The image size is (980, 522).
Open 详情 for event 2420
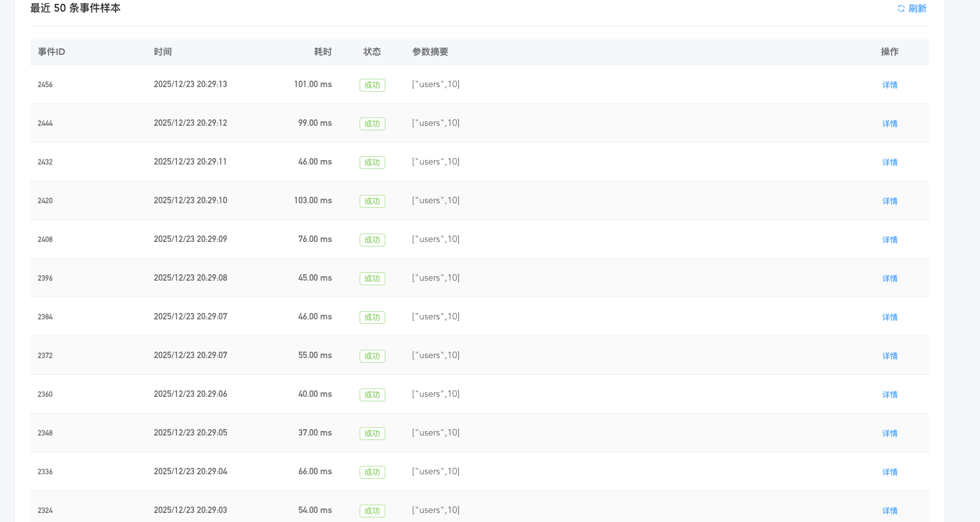(x=890, y=201)
